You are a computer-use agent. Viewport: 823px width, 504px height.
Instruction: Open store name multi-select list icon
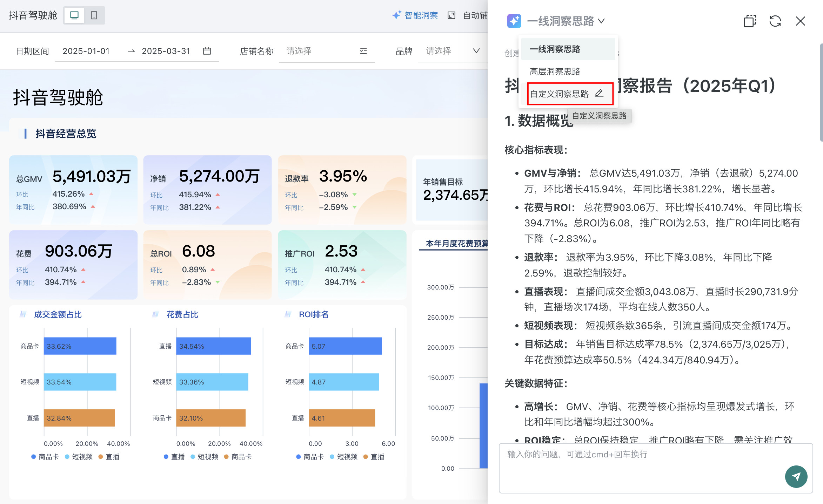point(363,51)
